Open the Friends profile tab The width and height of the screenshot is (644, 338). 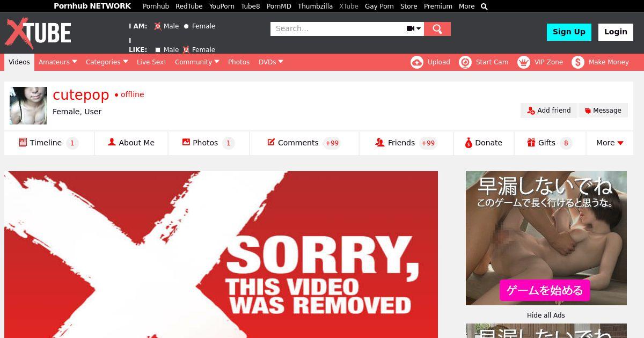(x=406, y=143)
